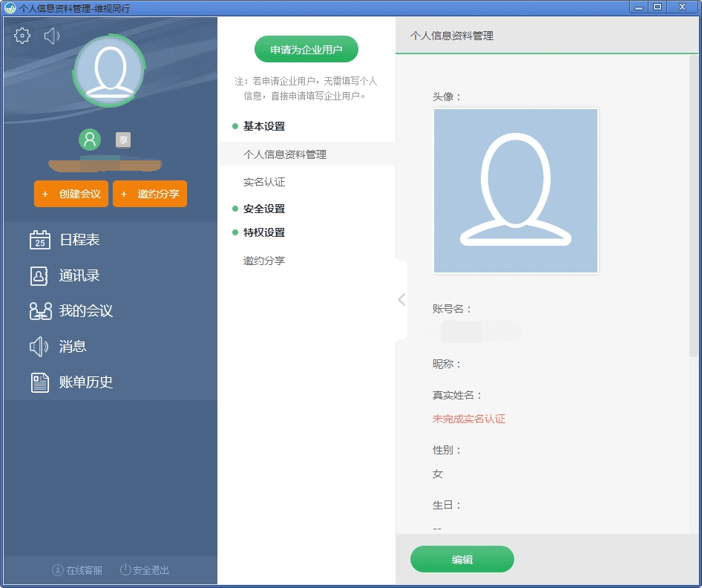Open the settings gear icon

point(22,35)
